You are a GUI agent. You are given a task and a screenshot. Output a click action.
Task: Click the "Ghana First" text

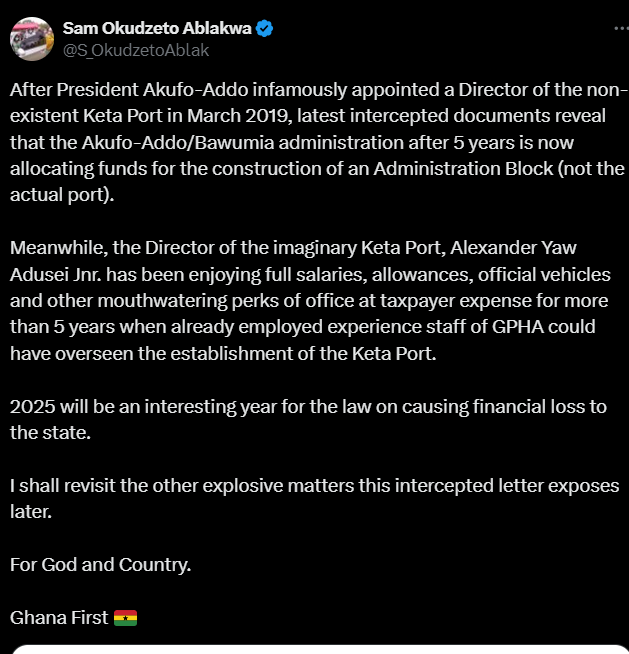[x=59, y=617]
